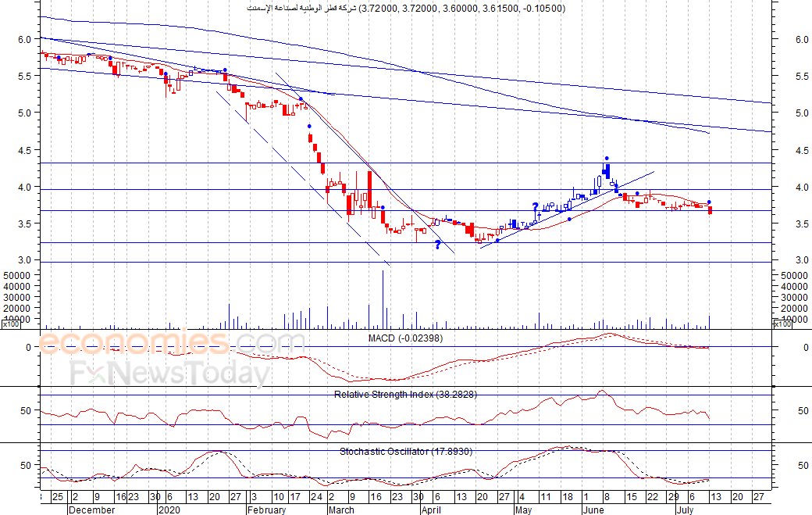Click the December label on the time axis
Image resolution: width=812 pixels, height=515 pixels.
pos(92,509)
